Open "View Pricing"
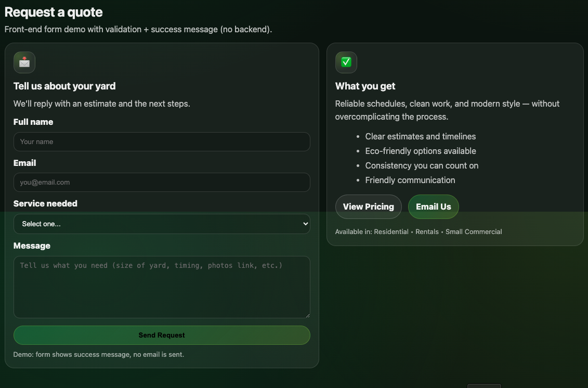 [368, 206]
